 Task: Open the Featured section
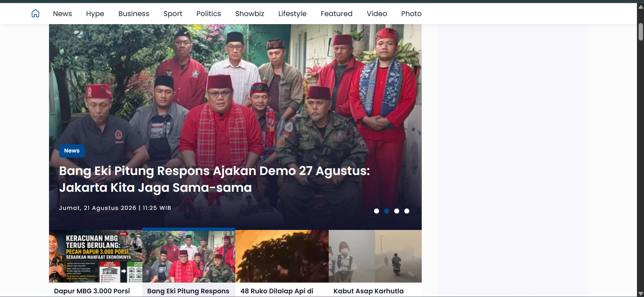(x=336, y=14)
